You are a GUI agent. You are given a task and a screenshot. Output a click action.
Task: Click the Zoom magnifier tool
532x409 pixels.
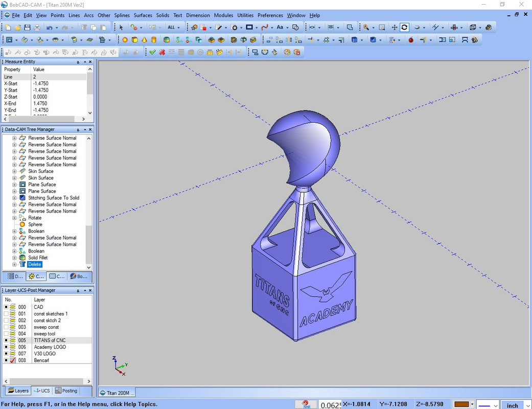(x=366, y=28)
